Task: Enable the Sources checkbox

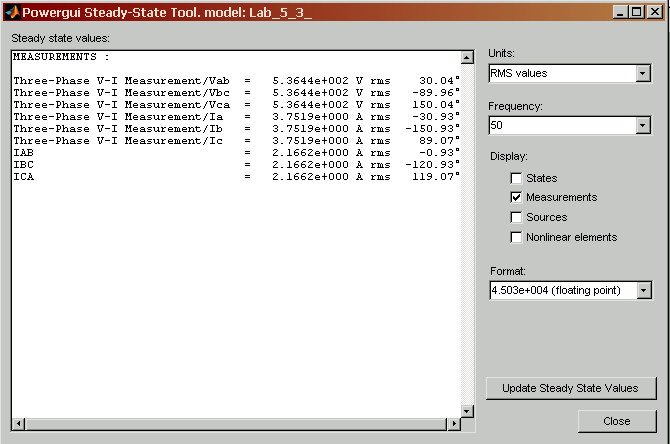Action: tap(516, 218)
